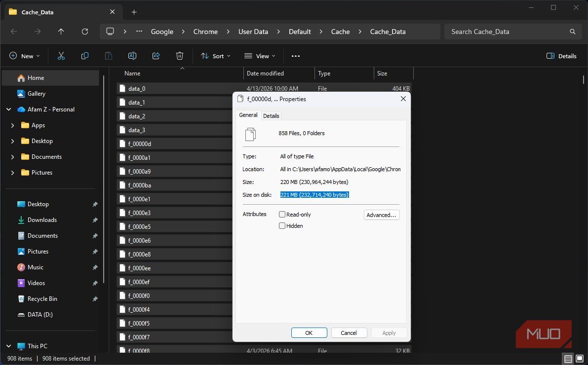Select the data_1 file
The width and height of the screenshot is (588, 365).
(136, 102)
